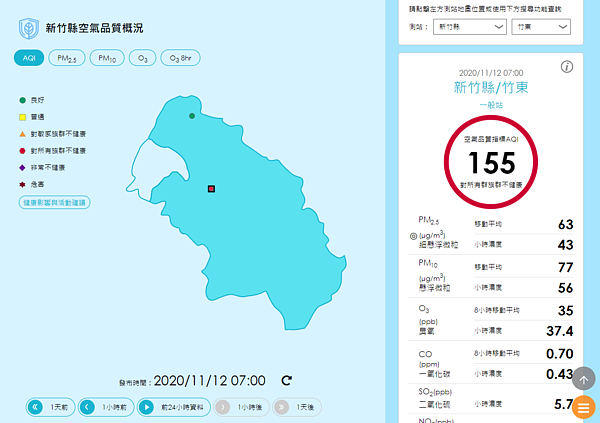Go back one day (1天前)

50,407
